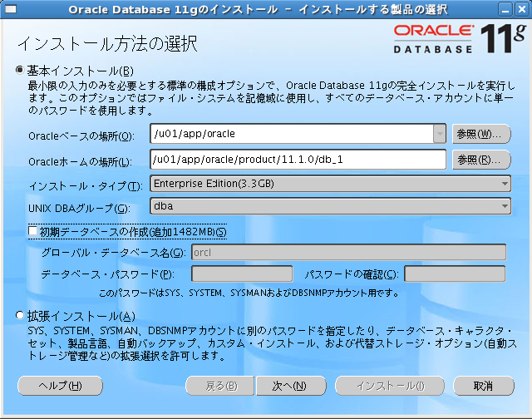
Task: Open the window menu icon in title bar
Action: pos(11,9)
